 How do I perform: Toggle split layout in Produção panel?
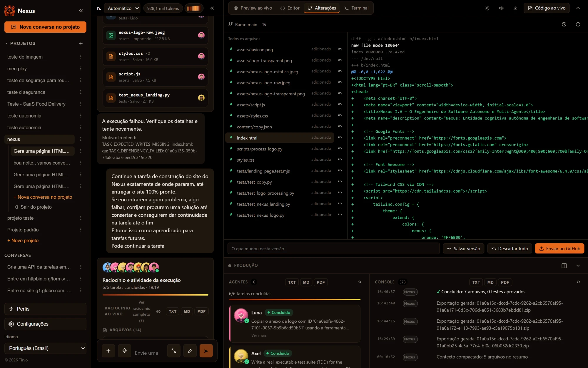564,266
